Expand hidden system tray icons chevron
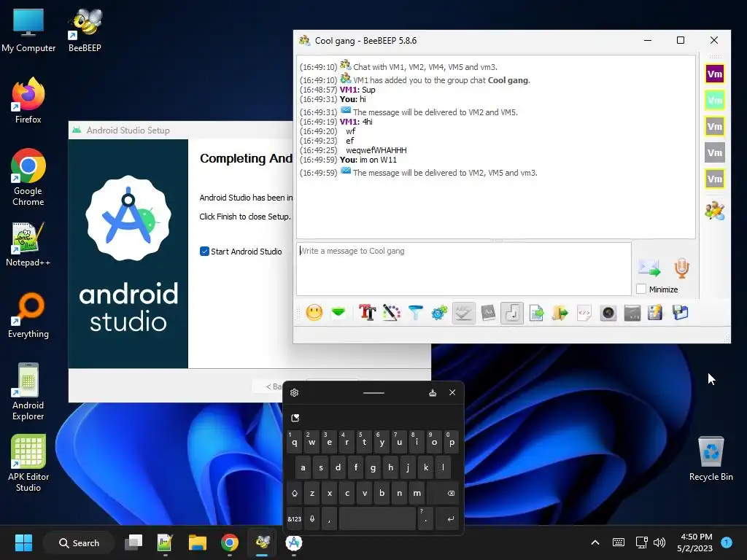Screen dimensions: 747x560 (595, 542)
